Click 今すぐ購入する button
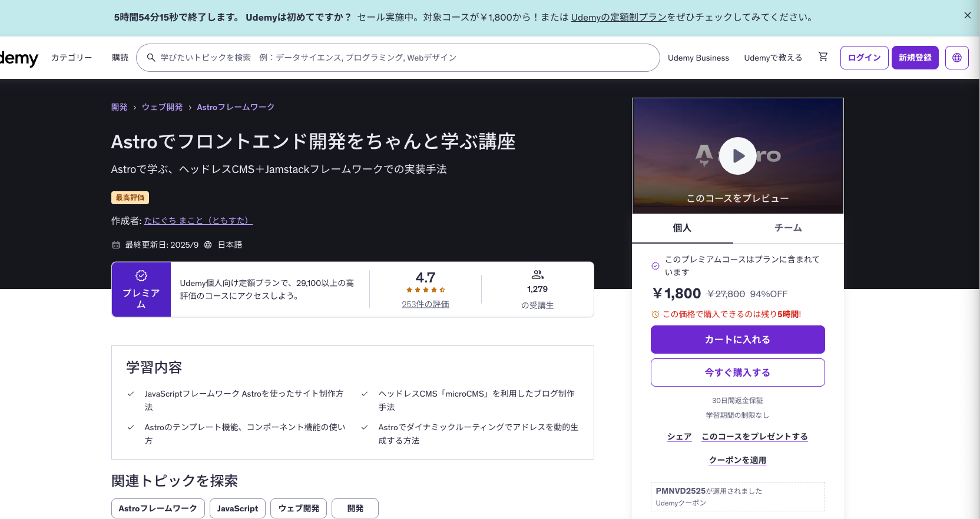This screenshot has width=980, height=519. 737,372
